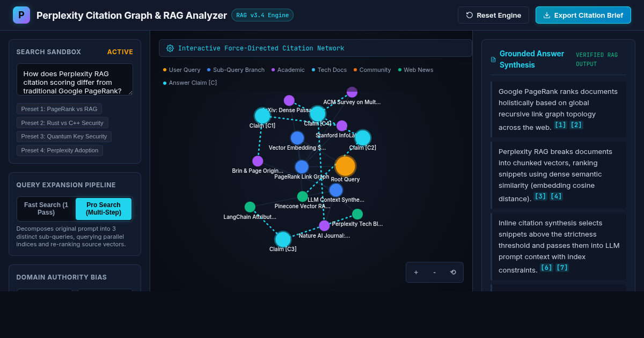
Task: Click the Sub-Query Branch legend entry
Action: pos(236,70)
